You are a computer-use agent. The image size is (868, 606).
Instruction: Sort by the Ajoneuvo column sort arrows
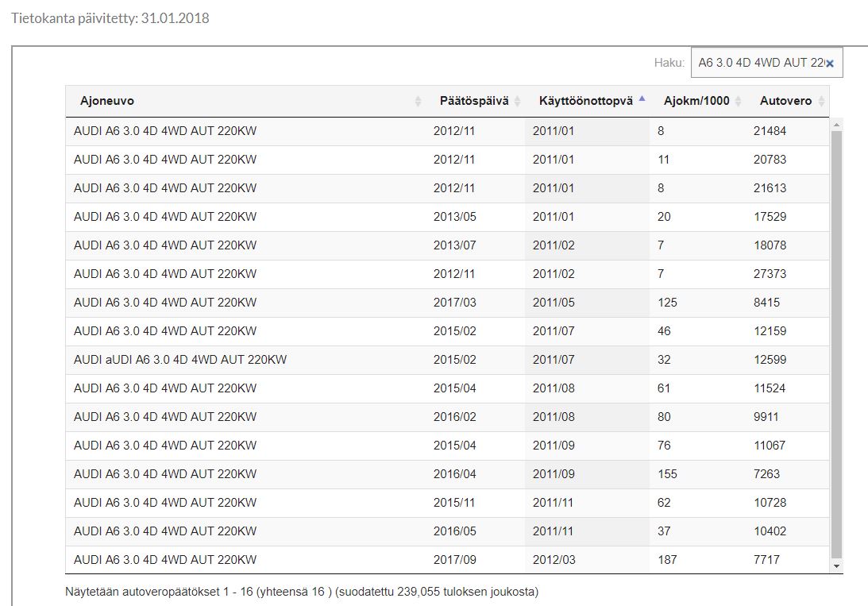pyautogui.click(x=419, y=102)
